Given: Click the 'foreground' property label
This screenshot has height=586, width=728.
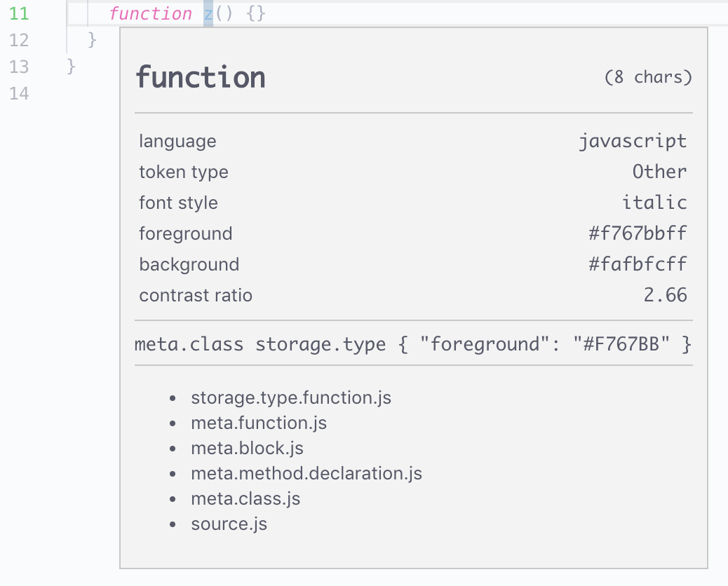Looking at the screenshot, I should [186, 233].
